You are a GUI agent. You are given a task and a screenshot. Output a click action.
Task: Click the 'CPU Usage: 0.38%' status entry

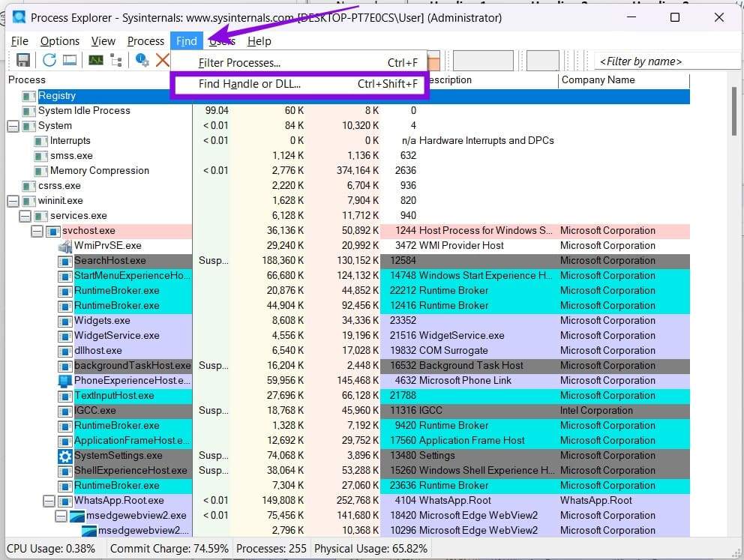click(x=51, y=549)
